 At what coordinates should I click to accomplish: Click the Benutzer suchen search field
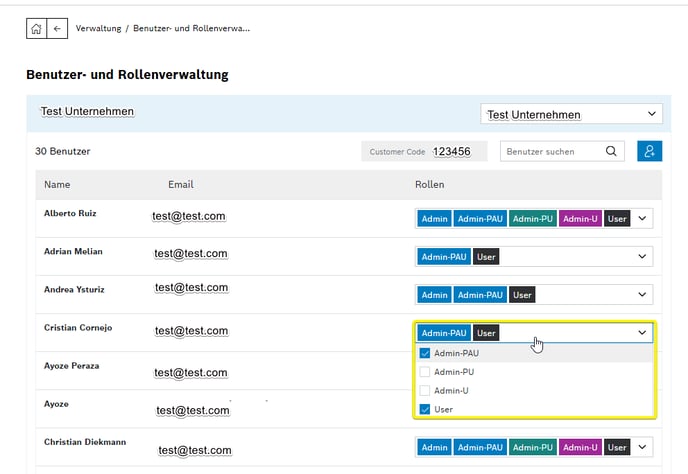pyautogui.click(x=554, y=151)
